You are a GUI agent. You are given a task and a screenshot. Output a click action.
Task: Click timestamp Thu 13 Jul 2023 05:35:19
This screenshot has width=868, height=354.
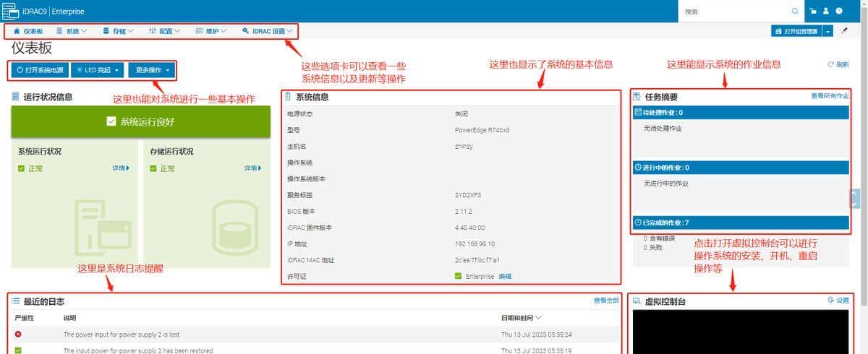tap(537, 350)
